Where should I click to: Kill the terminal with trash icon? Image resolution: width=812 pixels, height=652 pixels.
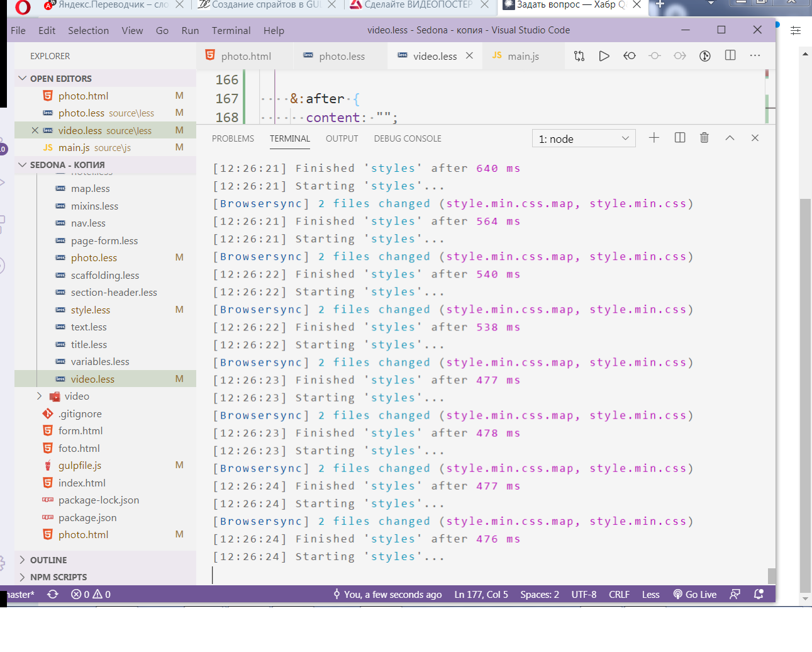coord(704,138)
